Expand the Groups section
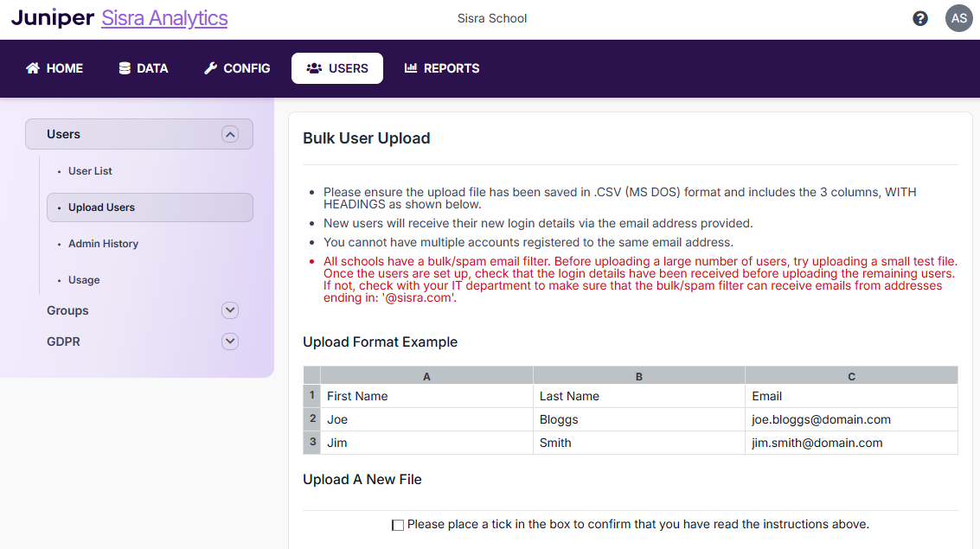The image size is (980, 549). tap(229, 310)
